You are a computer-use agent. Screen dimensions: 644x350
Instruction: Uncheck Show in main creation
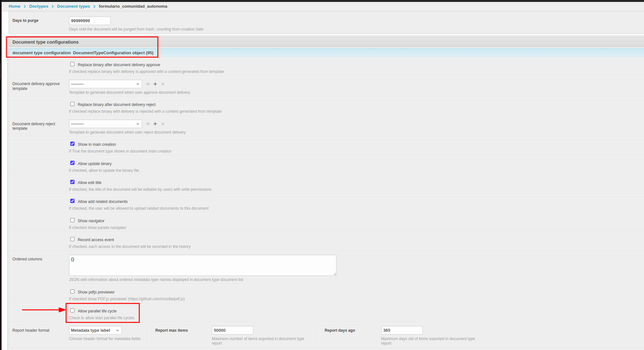click(73, 144)
